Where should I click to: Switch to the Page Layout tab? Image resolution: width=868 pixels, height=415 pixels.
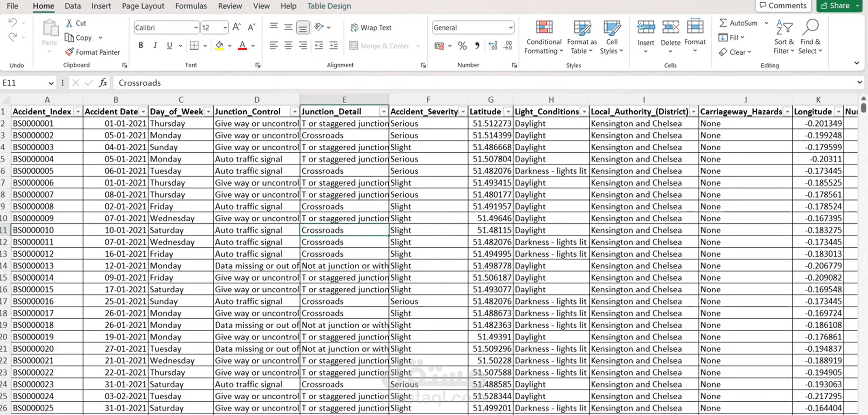(143, 6)
